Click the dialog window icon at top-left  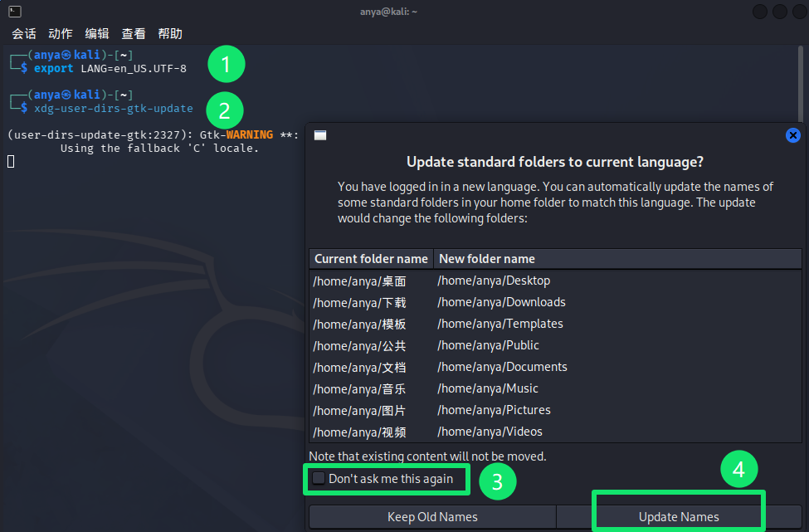point(320,135)
